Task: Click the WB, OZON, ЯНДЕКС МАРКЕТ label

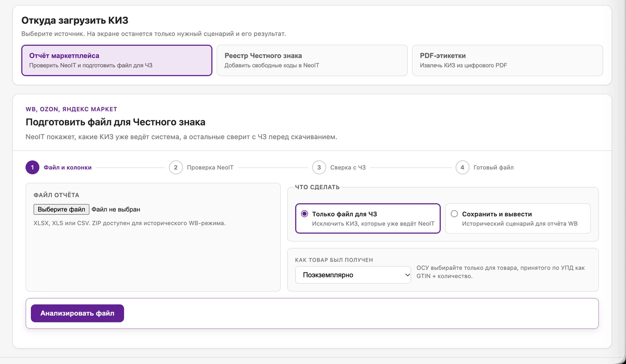Action: click(72, 109)
